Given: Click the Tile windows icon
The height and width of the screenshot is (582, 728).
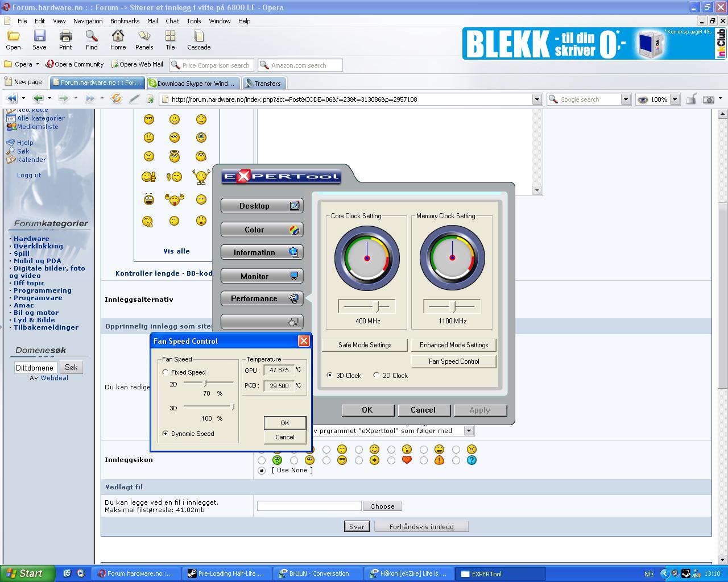Looking at the screenshot, I should (170, 40).
